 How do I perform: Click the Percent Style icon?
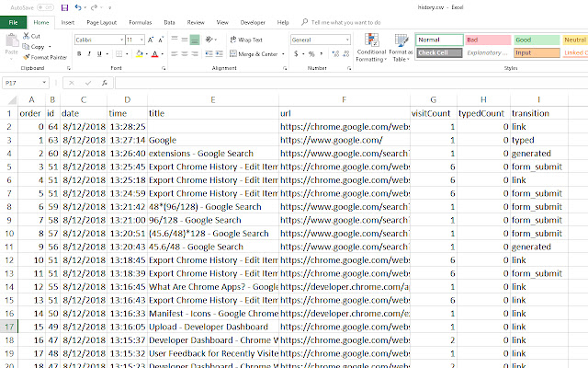click(x=311, y=54)
